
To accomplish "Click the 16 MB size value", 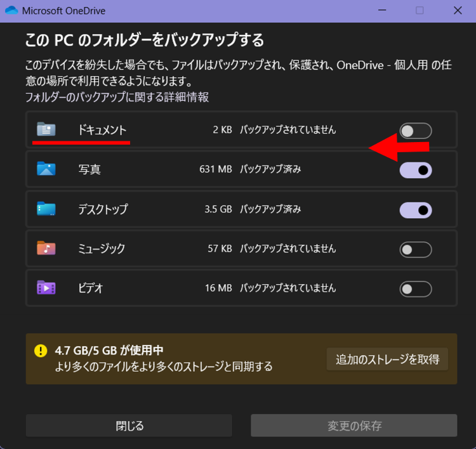I will pos(218,288).
